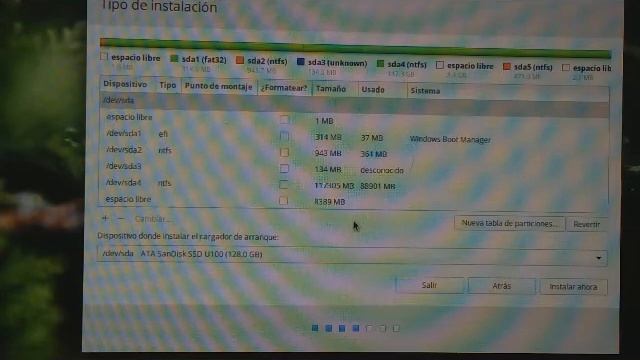This screenshot has height=360, width=640.
Task: Click the Revertir button
Action: tap(587, 224)
